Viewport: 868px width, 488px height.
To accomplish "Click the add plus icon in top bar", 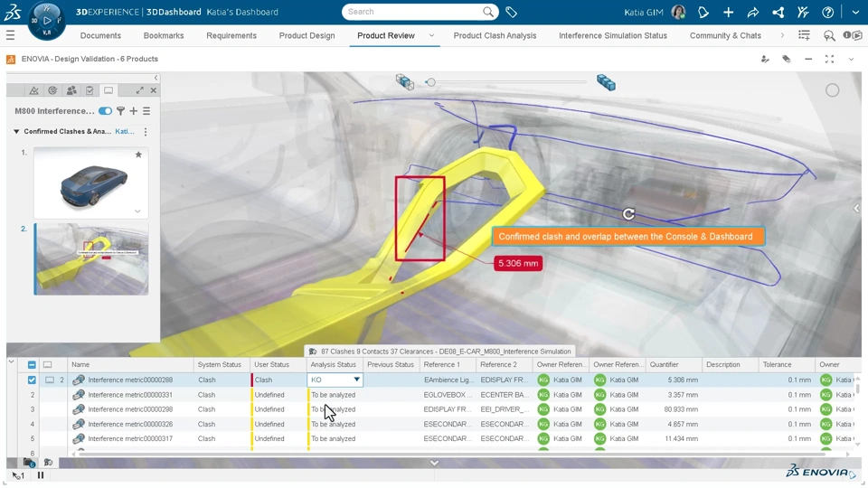I will coord(728,12).
